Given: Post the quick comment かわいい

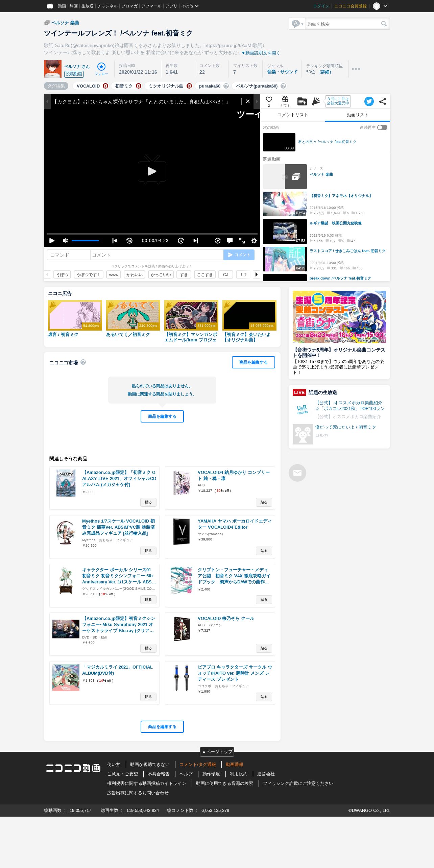Looking at the screenshot, I should pos(135,274).
